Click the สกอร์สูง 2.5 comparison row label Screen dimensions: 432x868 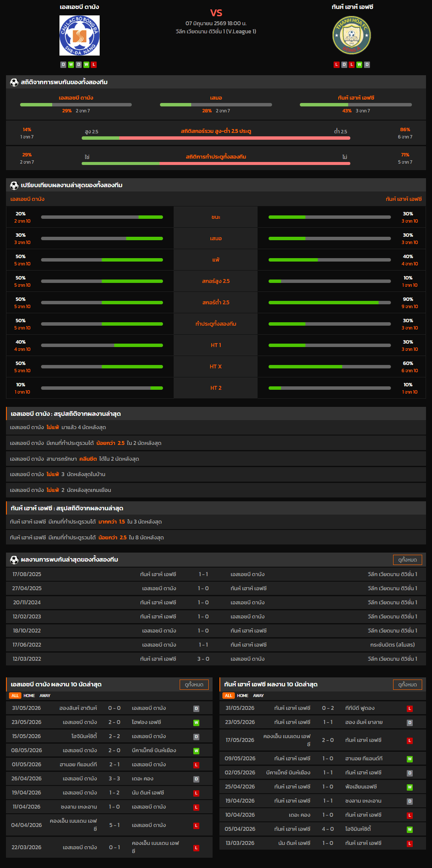coord(216,281)
